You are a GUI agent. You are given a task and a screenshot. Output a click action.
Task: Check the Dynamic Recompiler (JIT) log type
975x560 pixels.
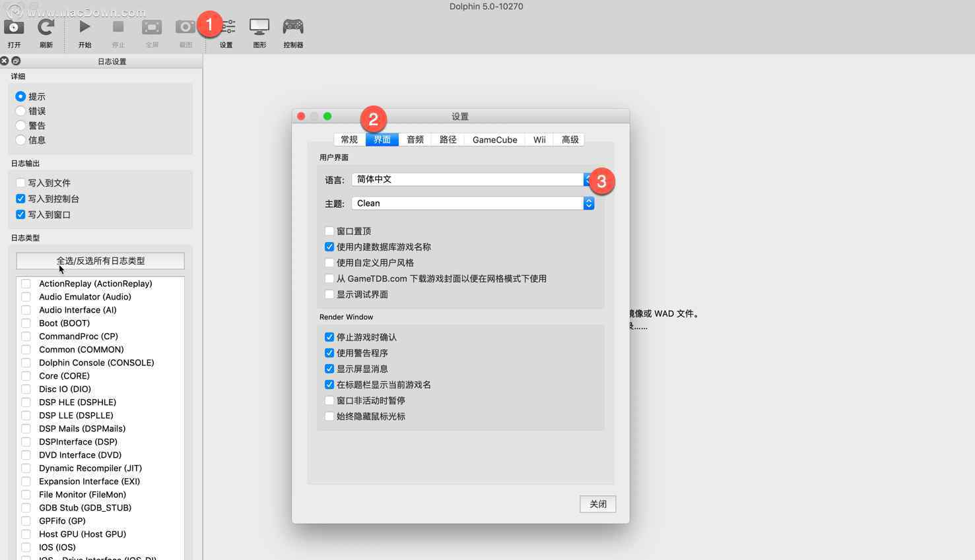pos(26,468)
